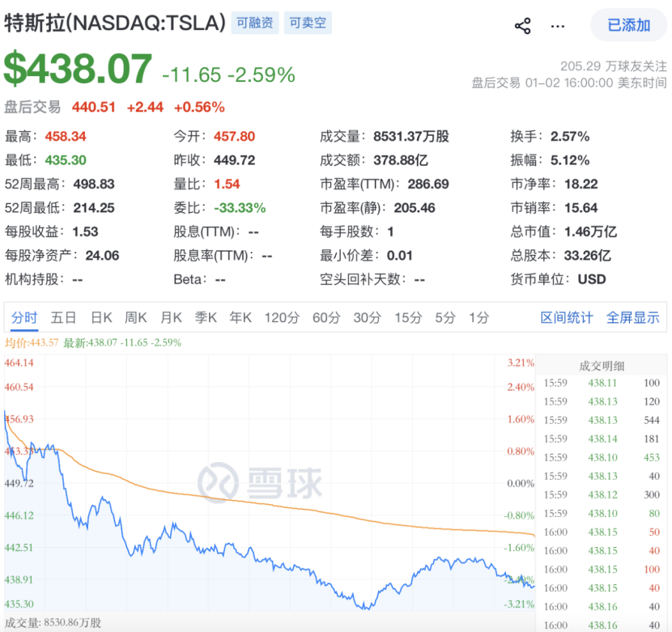The width and height of the screenshot is (672, 632).
Task: Click the 每股收益 value 1.53
Action: [x=85, y=231]
